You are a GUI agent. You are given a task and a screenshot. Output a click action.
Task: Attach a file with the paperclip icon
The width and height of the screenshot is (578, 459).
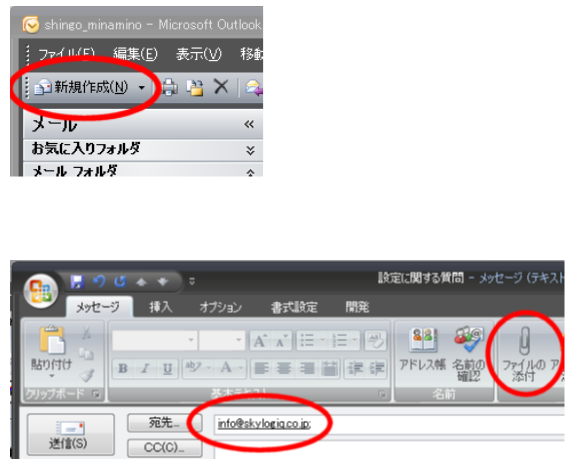(524, 354)
